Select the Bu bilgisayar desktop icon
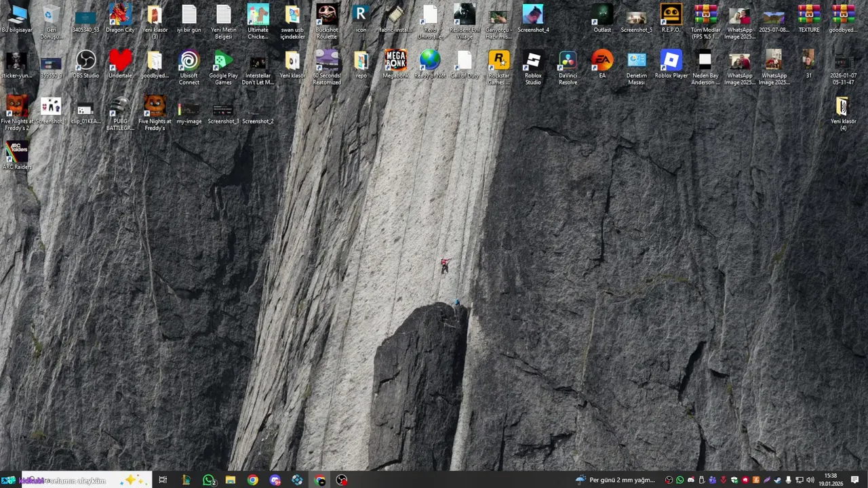This screenshot has width=868, height=488. click(x=17, y=19)
